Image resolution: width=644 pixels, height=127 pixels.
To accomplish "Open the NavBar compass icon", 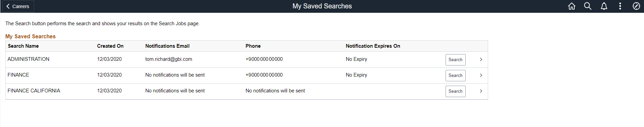I will [x=636, y=6].
